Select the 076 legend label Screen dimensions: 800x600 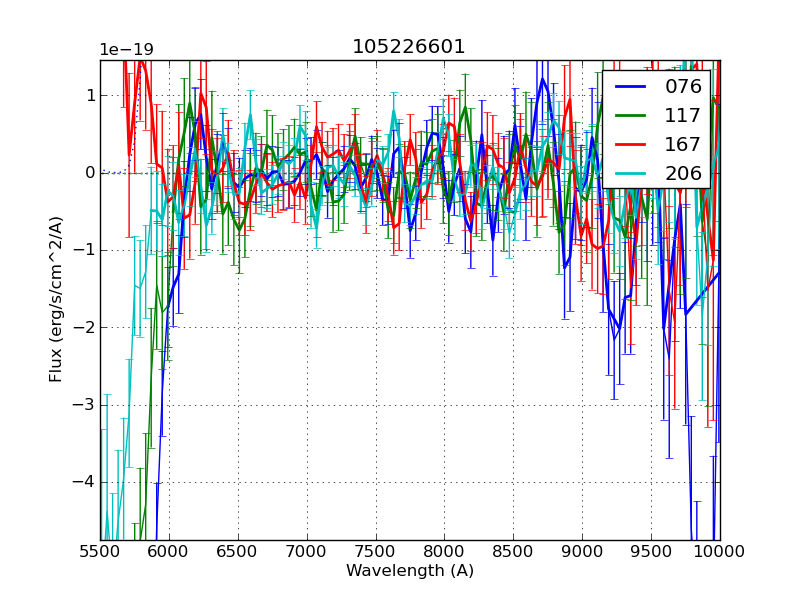pos(683,87)
